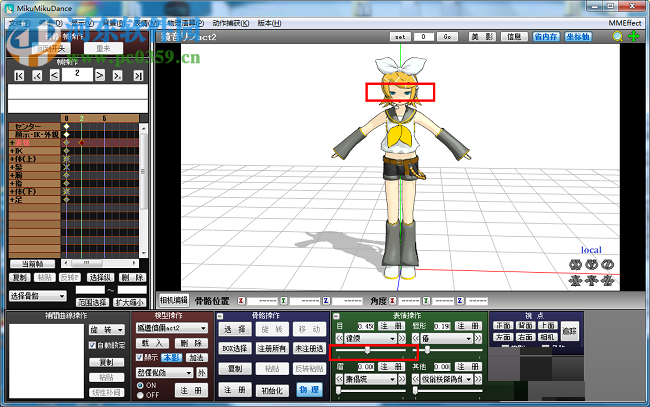Open the other morph dropdown
The height and width of the screenshot is (407, 650).
447,379
